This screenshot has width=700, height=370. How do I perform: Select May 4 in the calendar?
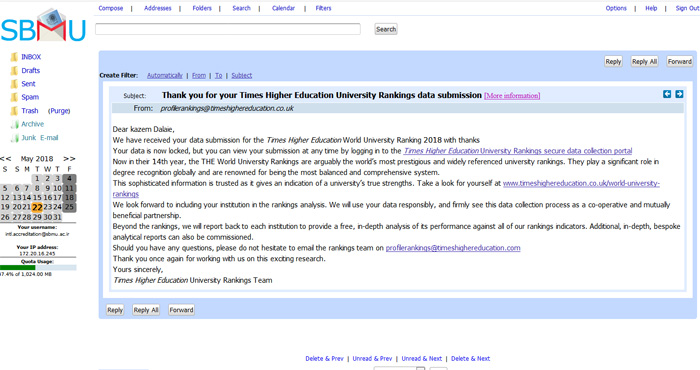[x=69, y=178]
